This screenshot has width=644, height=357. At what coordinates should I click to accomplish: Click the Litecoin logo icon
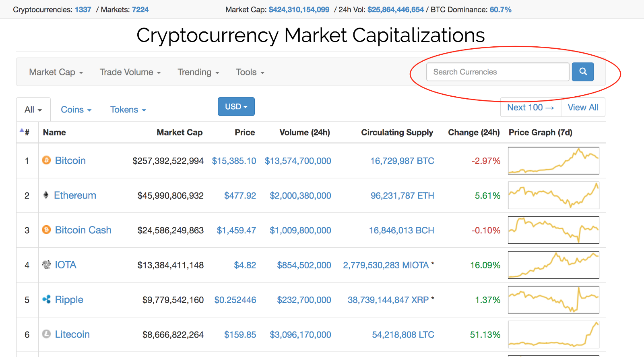tap(46, 334)
